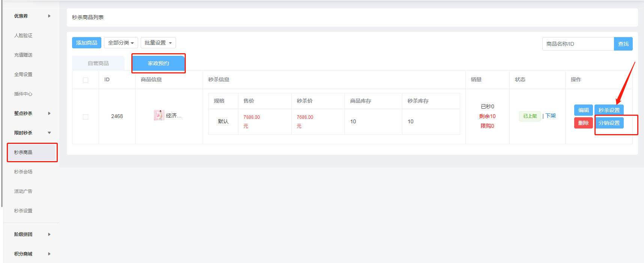This screenshot has height=263, width=644.
Task: Click the product name 经济…
Action: click(174, 115)
